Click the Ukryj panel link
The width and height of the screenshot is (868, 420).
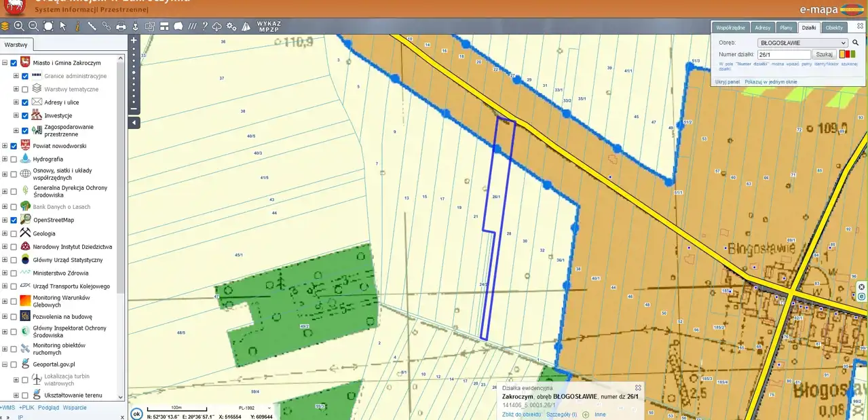coord(727,81)
